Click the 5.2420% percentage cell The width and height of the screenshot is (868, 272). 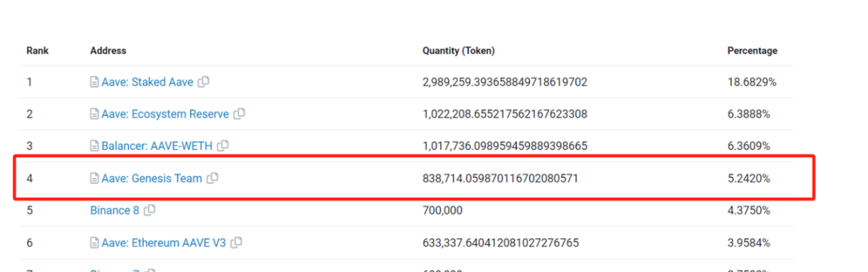[x=749, y=179]
